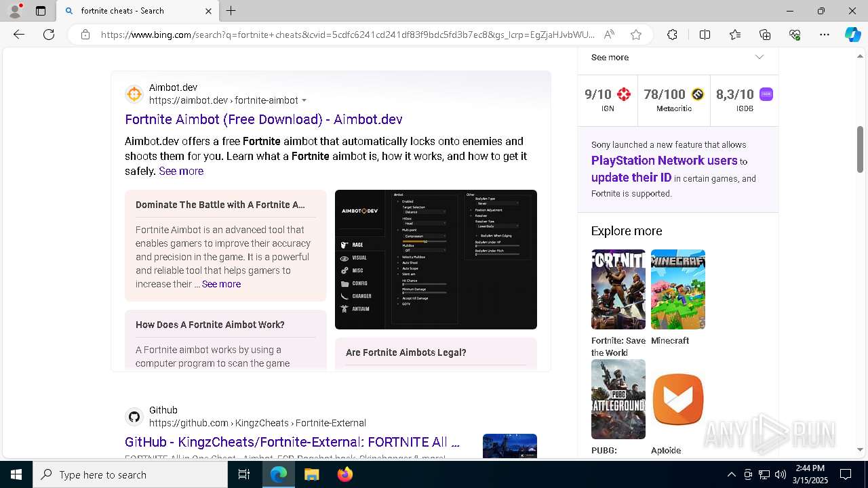
Task: Open volume control in tray
Action: click(781, 474)
